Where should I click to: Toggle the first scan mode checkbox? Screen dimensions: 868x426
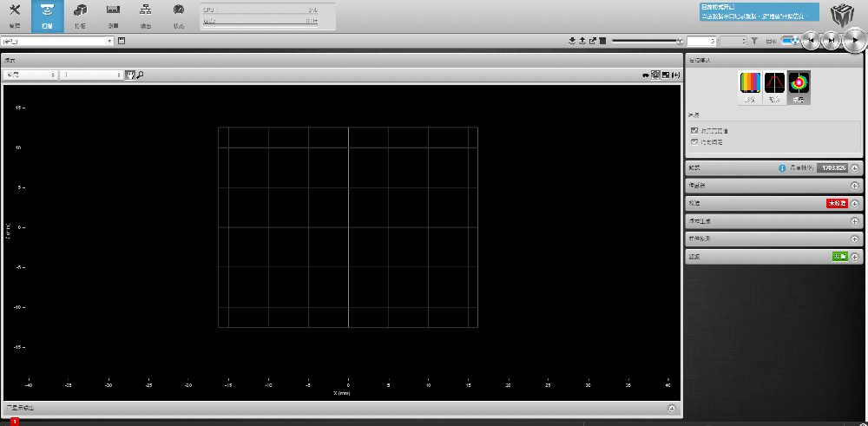click(694, 131)
